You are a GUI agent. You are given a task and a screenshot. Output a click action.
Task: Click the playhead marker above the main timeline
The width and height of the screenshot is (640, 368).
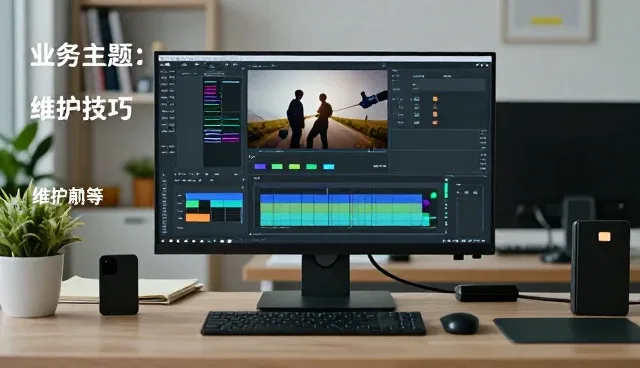click(327, 191)
